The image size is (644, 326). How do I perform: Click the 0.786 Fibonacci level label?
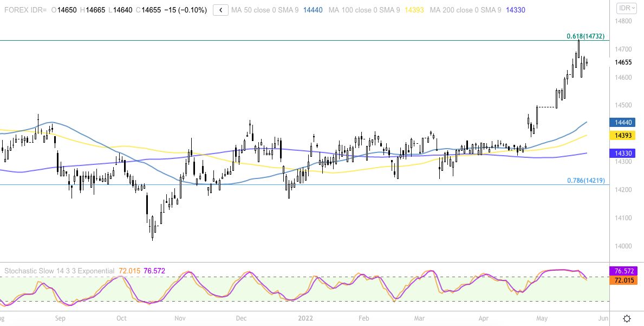click(x=586, y=180)
